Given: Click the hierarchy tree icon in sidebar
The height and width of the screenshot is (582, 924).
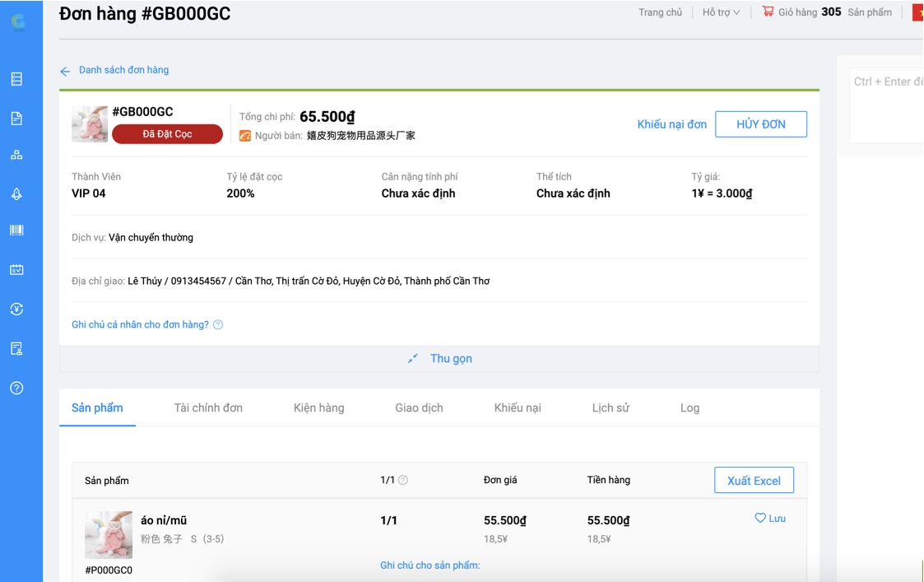Looking at the screenshot, I should (16, 155).
